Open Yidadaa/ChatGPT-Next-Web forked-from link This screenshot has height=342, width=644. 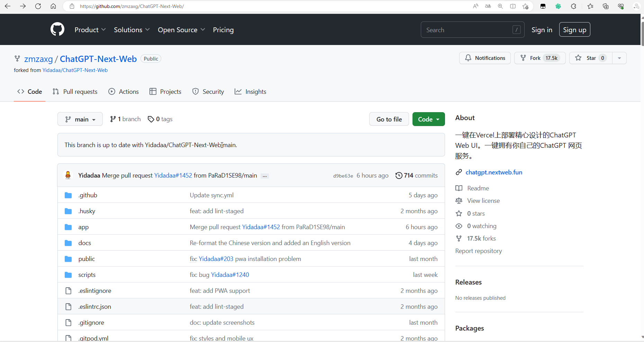[75, 70]
